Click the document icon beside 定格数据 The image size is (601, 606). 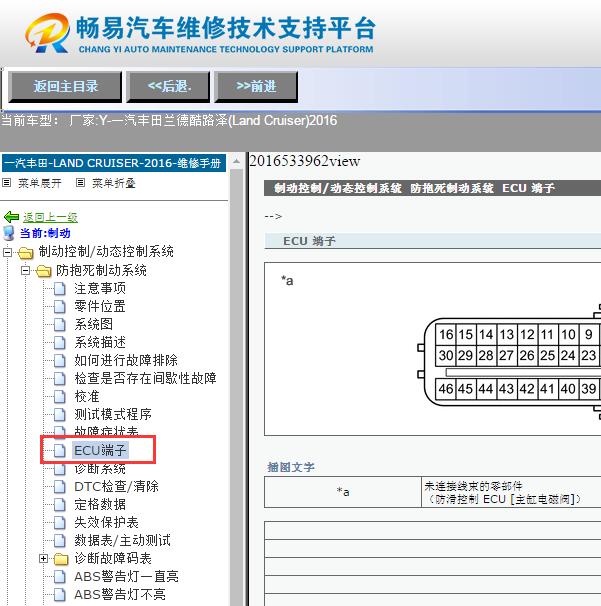pos(60,505)
